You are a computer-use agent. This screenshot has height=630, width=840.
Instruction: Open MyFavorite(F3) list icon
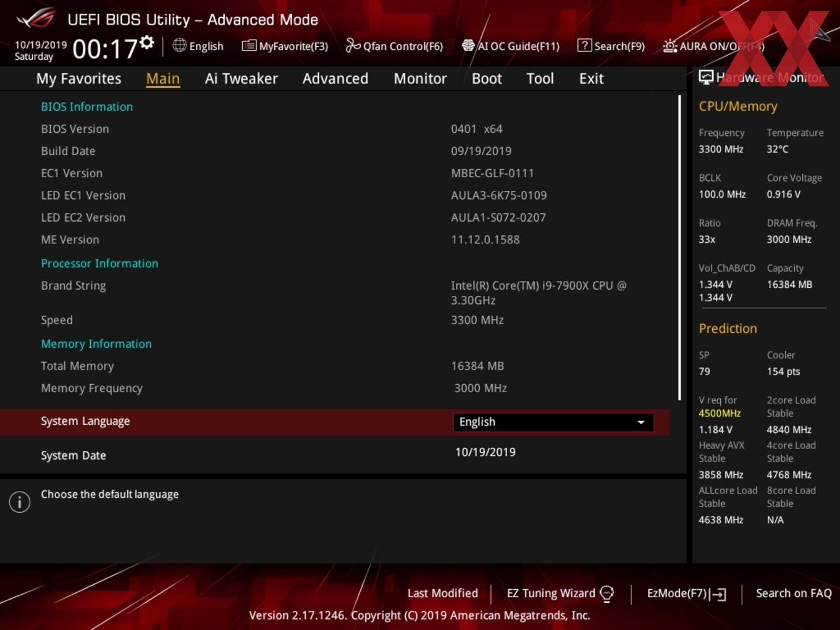coord(249,46)
